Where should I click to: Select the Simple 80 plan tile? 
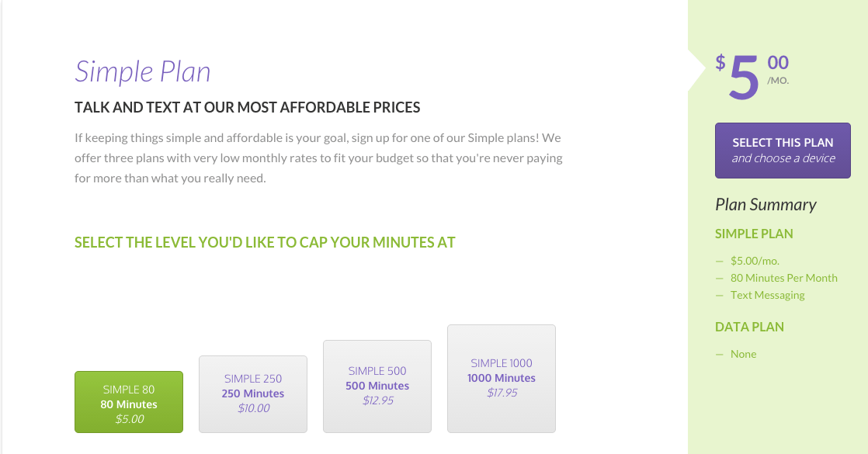click(x=129, y=402)
